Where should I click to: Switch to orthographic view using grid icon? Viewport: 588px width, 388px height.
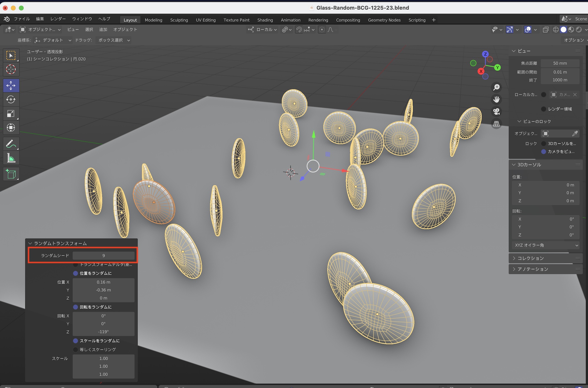497,124
